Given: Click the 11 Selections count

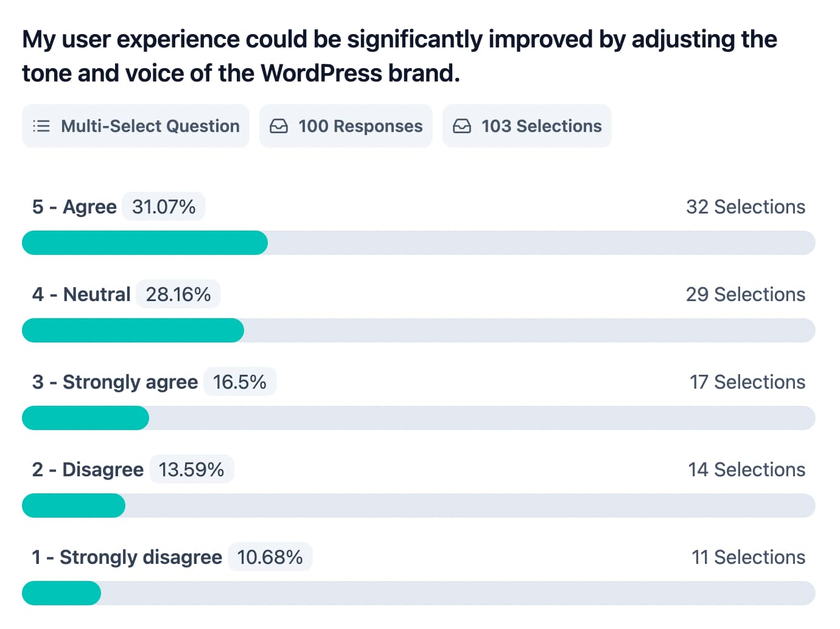Looking at the screenshot, I should pos(748,557).
